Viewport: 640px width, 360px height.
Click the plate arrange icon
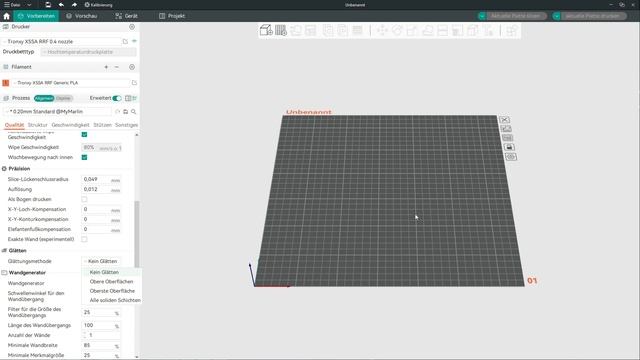[x=507, y=138]
